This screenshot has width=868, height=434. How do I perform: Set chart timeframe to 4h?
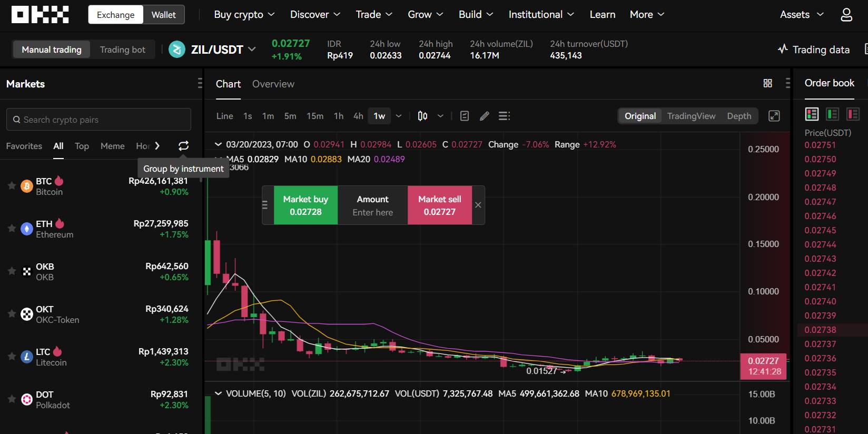point(358,116)
